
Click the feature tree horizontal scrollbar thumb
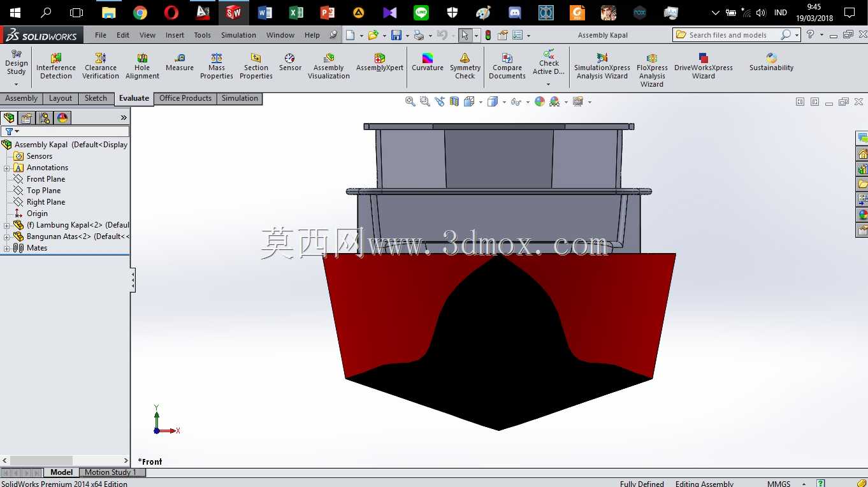pos(41,460)
